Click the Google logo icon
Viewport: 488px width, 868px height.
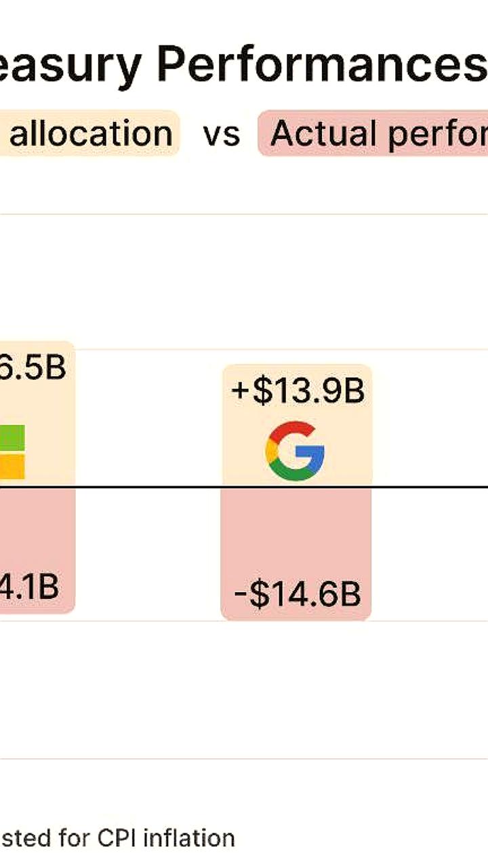(x=295, y=451)
